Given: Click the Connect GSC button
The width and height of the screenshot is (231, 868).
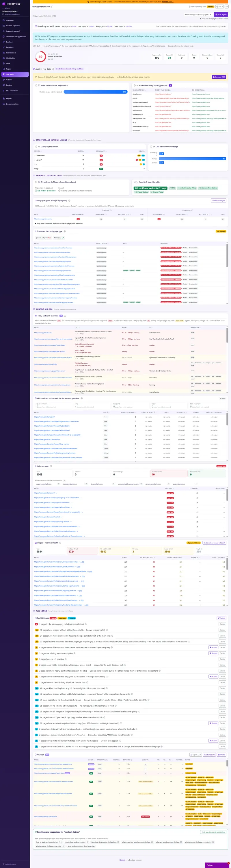Looking at the screenshot, I should click(x=219, y=77).
